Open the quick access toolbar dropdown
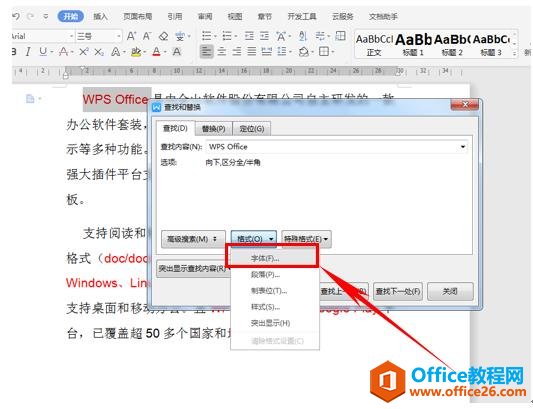533x409 pixels. (x=46, y=16)
